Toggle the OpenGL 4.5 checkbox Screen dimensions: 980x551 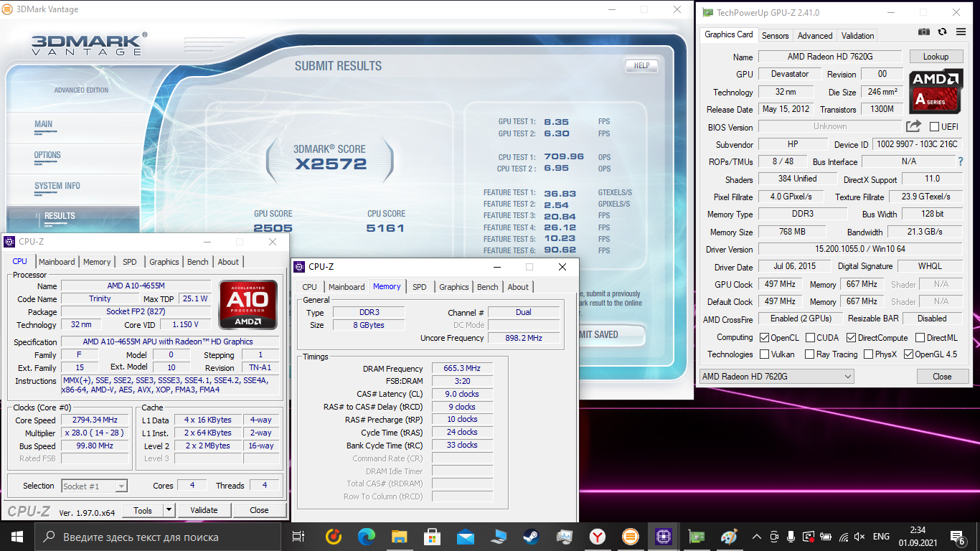[908, 354]
